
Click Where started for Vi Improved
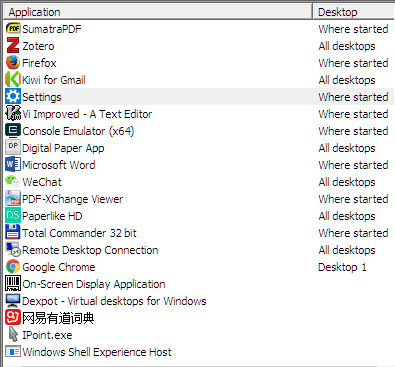point(353,114)
